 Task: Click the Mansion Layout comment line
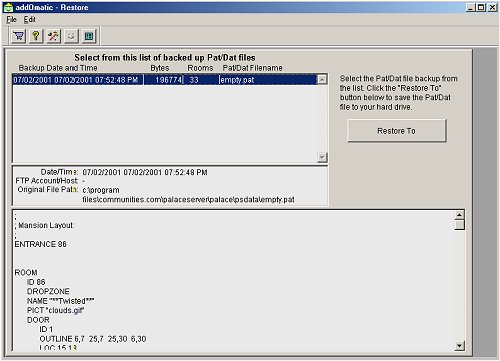(x=44, y=225)
